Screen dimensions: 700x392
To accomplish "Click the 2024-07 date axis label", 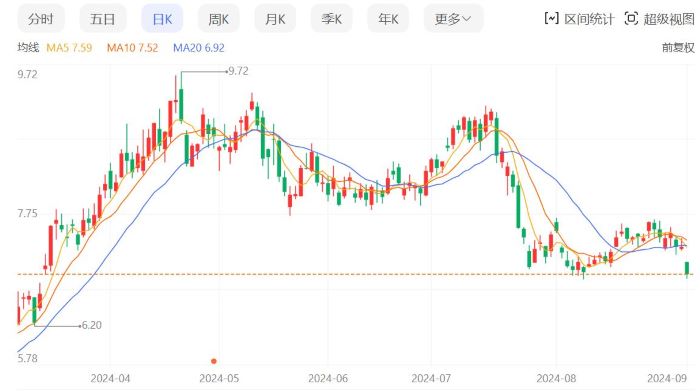I will point(431,379).
